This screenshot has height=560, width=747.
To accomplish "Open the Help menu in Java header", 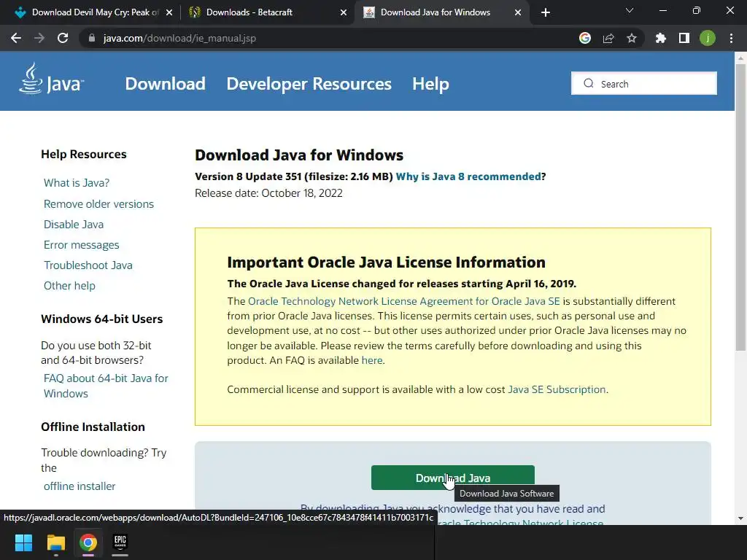I will coord(430,84).
